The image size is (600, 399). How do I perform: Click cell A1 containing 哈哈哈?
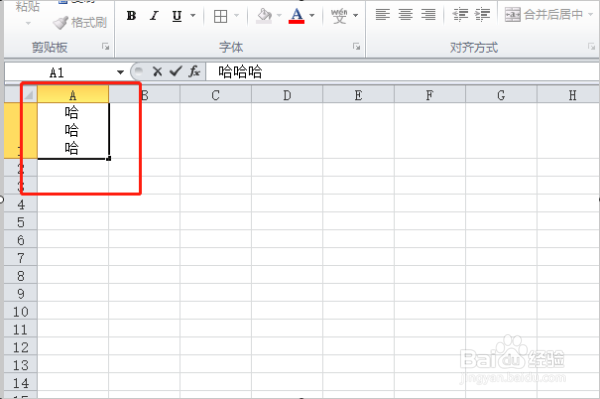73,130
